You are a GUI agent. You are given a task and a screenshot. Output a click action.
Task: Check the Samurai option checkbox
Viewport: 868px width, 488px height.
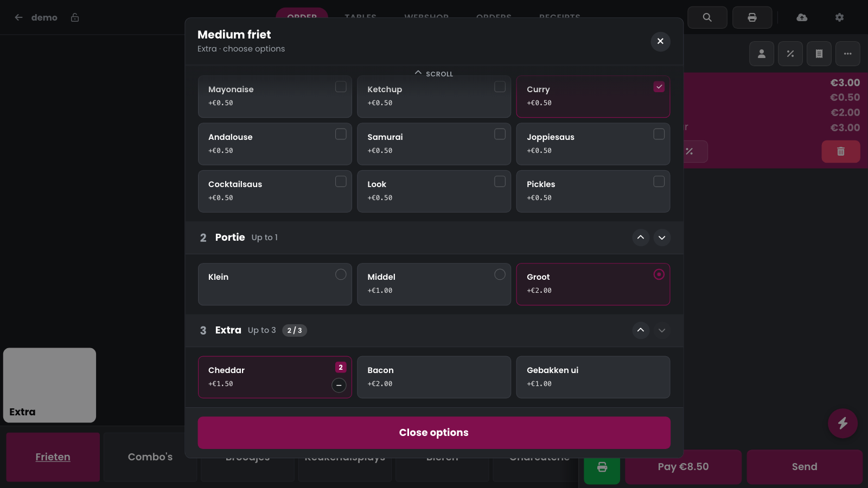pos(500,134)
